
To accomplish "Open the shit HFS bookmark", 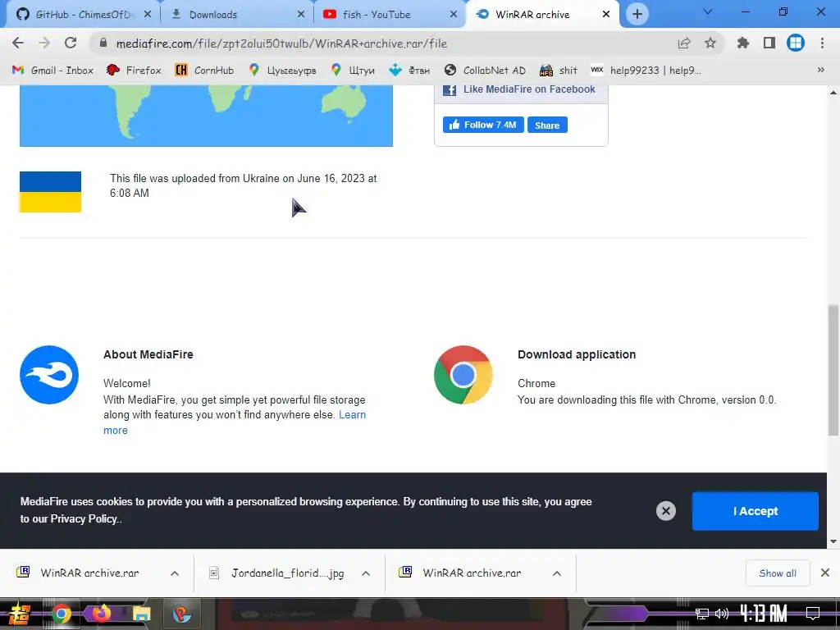I will pos(558,71).
